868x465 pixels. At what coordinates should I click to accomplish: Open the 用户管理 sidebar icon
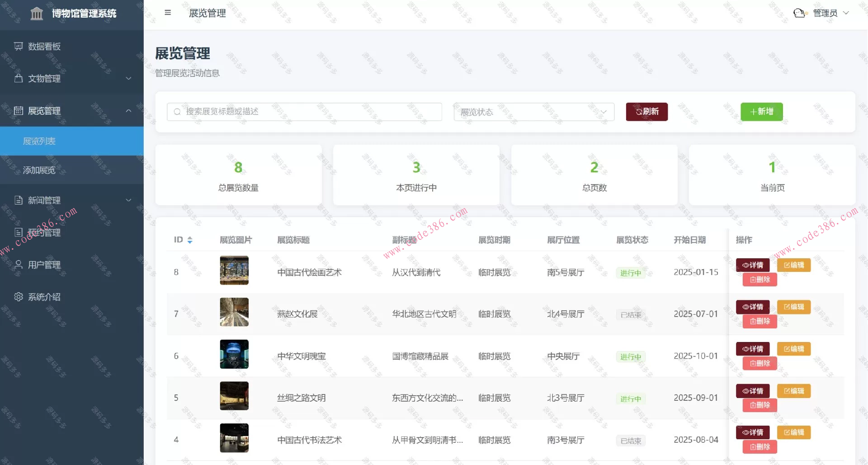tap(18, 265)
